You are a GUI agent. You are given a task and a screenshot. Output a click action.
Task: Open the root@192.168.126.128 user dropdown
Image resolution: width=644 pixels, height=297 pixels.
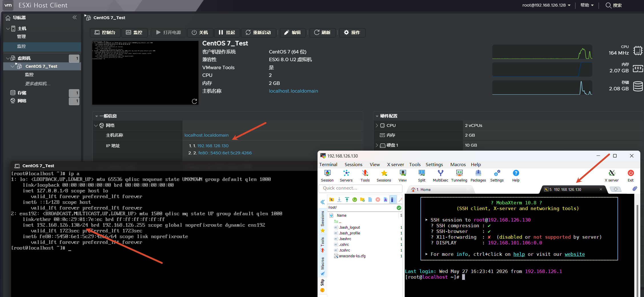(x=546, y=5)
